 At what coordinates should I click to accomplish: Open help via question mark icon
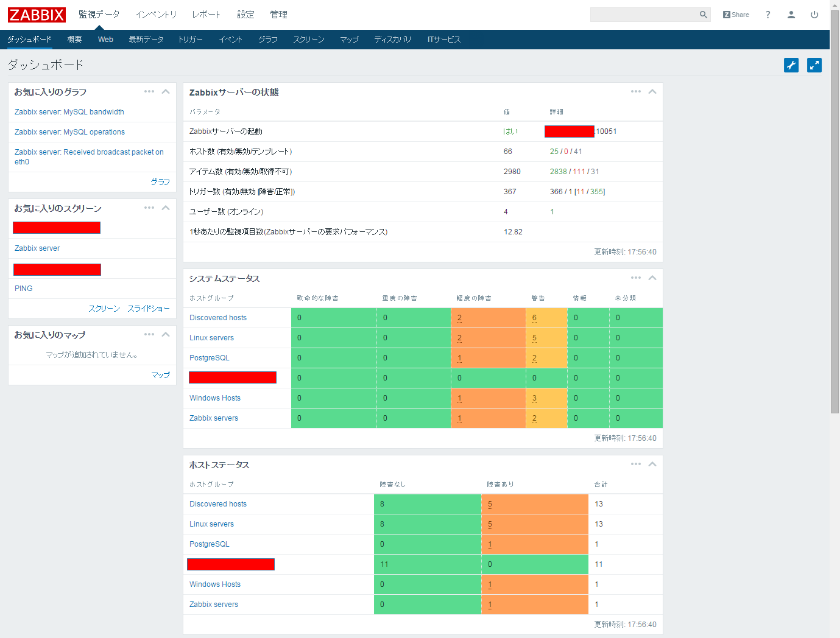768,15
